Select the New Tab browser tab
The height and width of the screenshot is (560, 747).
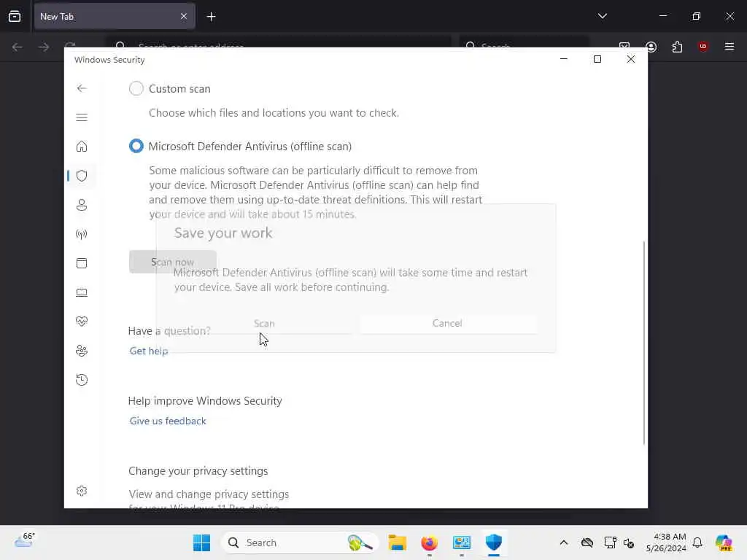(115, 17)
